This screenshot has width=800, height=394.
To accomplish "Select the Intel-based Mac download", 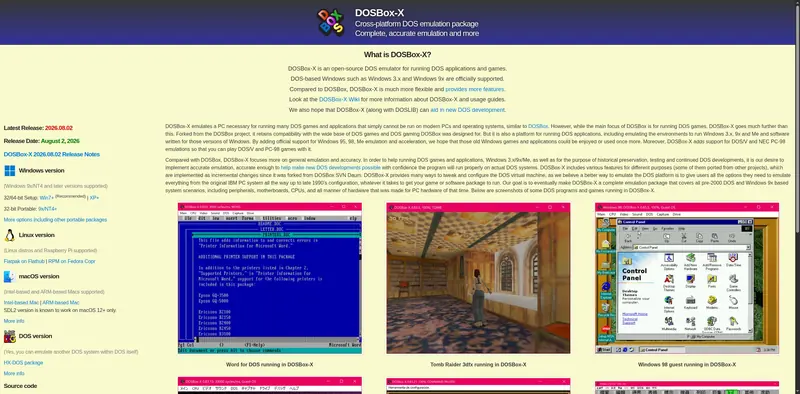I will click(x=21, y=303).
